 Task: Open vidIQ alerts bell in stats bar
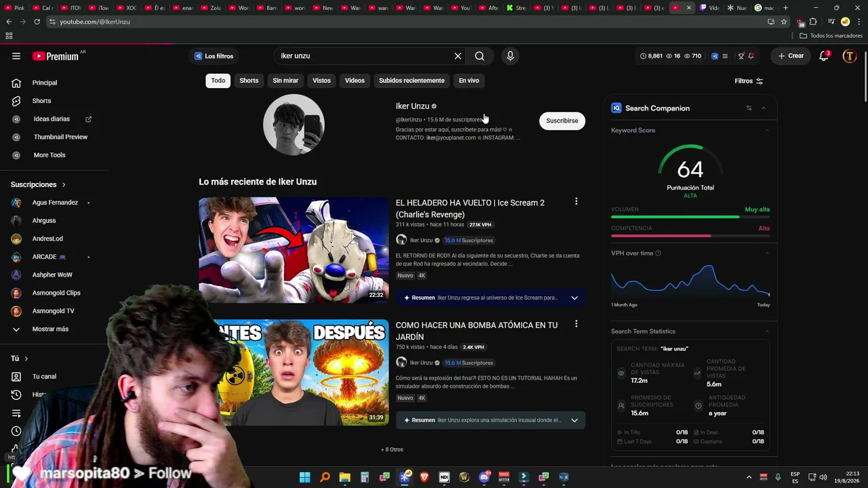[x=751, y=56]
